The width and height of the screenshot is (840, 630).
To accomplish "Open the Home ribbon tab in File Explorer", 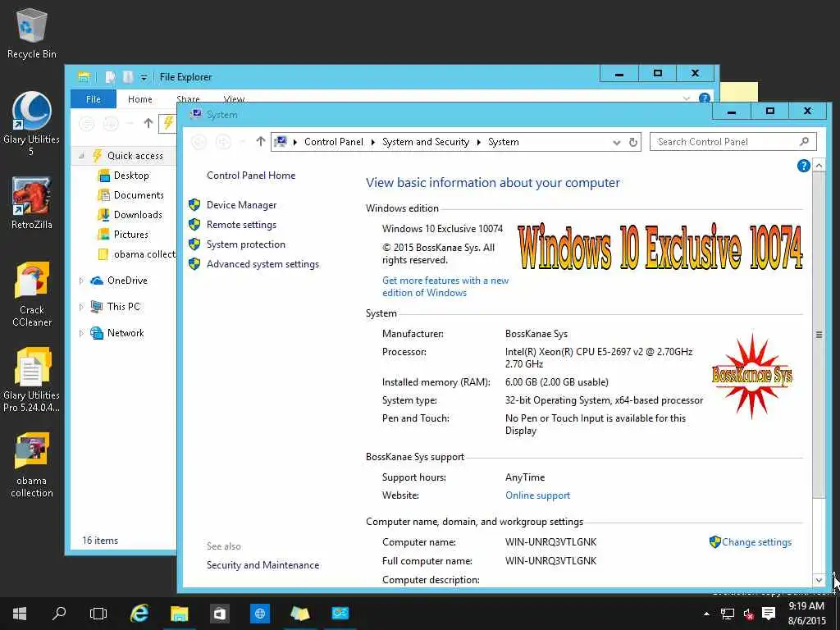I will tap(139, 99).
